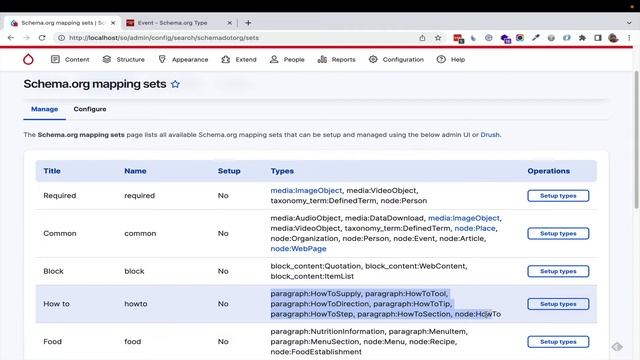Click the browser address bar URL
This screenshot has height=360, width=640.
coord(164,38)
